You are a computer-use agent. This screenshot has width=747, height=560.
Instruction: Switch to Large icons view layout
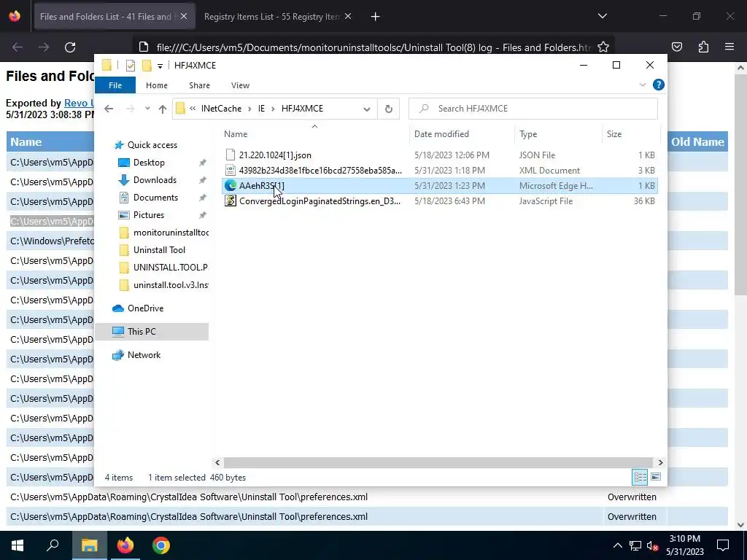[656, 477]
